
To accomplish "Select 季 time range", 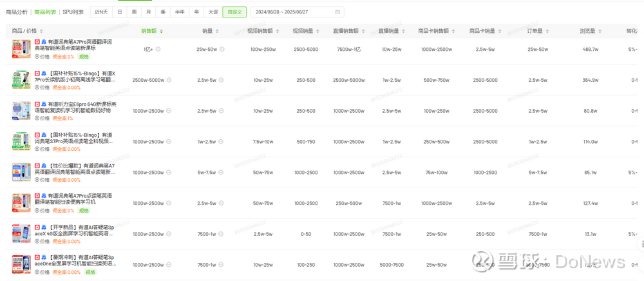I will tap(163, 12).
